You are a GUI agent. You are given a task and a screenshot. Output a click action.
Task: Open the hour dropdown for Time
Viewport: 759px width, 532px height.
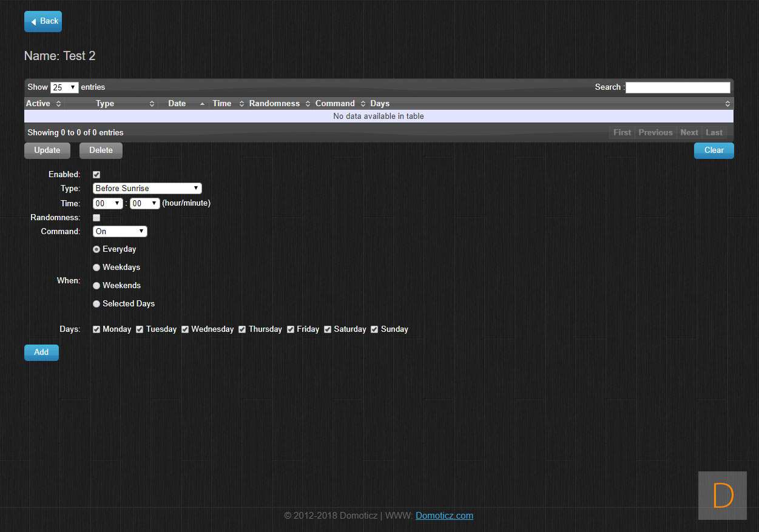(x=108, y=204)
